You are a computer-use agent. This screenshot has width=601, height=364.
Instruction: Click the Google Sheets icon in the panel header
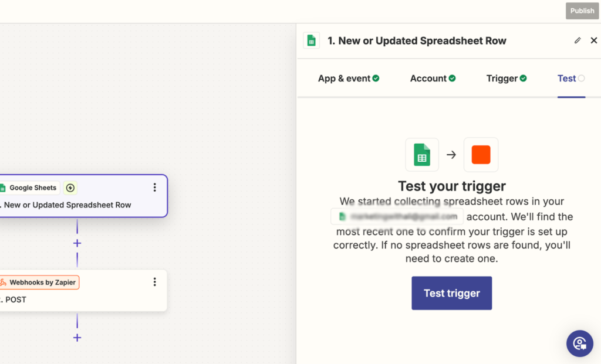[x=311, y=40]
